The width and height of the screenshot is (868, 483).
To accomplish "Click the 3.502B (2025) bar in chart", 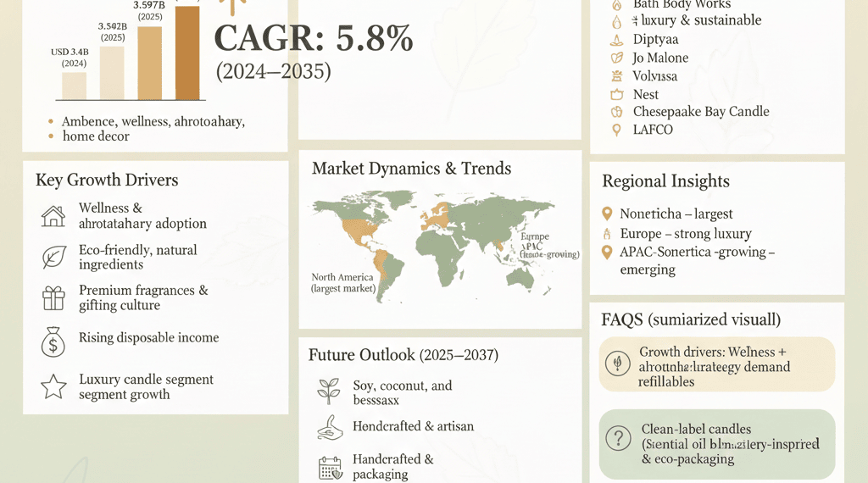I will pyautogui.click(x=112, y=74).
